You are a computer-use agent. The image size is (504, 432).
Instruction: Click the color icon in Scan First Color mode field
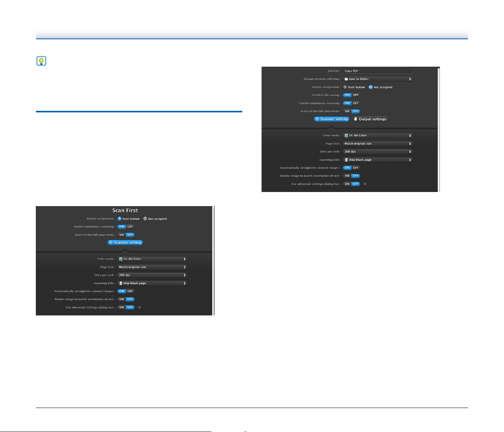[121, 259]
